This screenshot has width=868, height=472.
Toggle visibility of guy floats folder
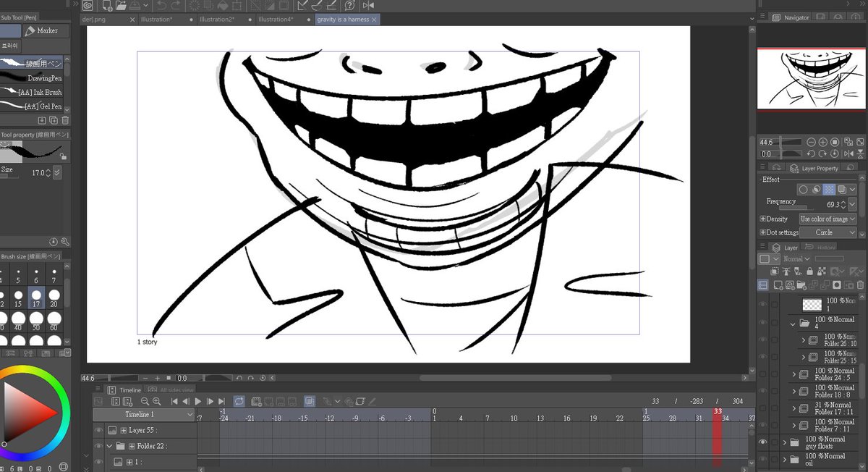pos(762,442)
